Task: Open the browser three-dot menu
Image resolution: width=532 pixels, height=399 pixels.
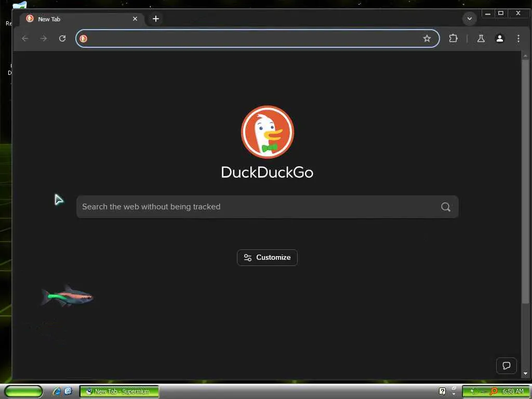Action: (x=518, y=38)
